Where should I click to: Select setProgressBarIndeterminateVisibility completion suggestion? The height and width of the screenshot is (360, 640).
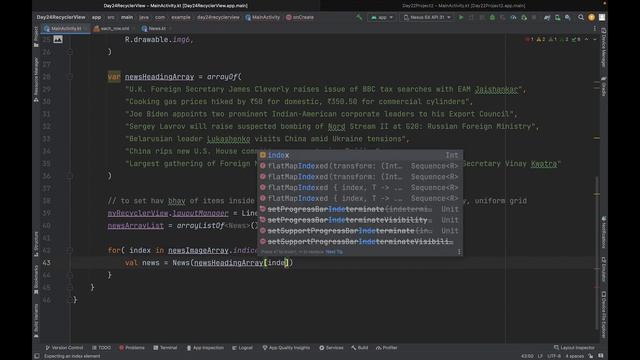[x=360, y=220]
